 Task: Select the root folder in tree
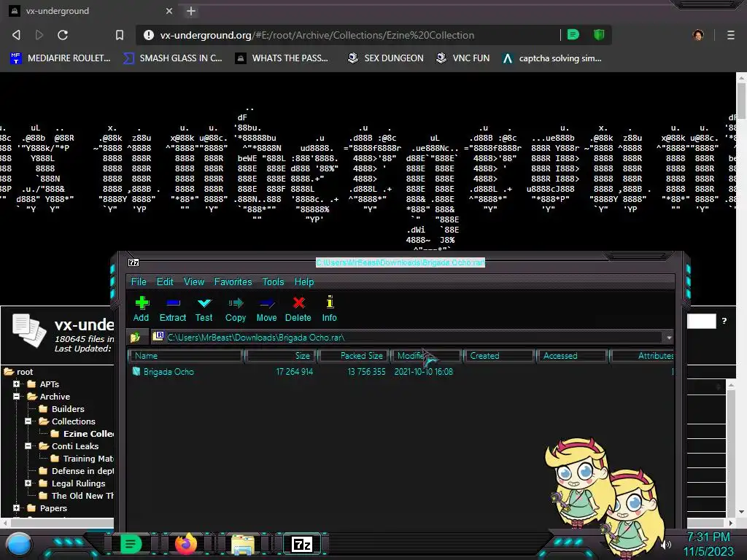19,372
